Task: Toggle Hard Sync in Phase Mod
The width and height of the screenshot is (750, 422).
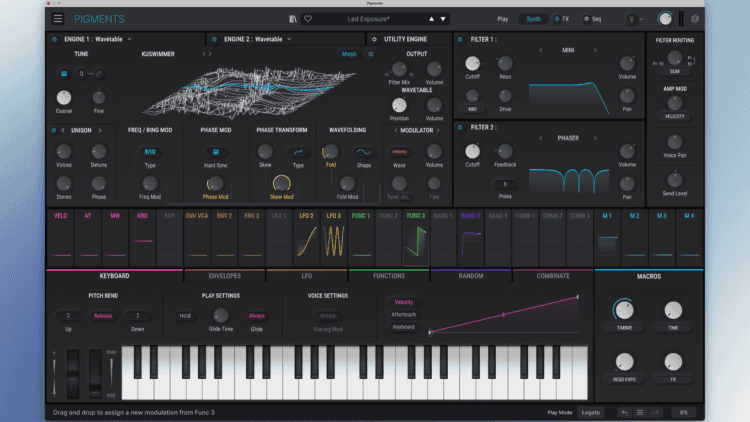Action: (216, 152)
